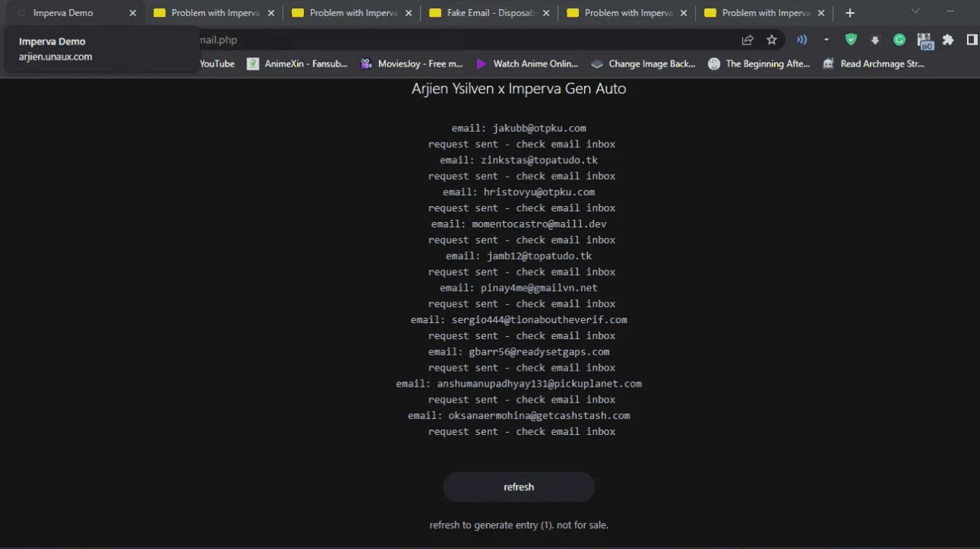Open the green Grammarly extension icon
980x549 pixels.
point(900,40)
